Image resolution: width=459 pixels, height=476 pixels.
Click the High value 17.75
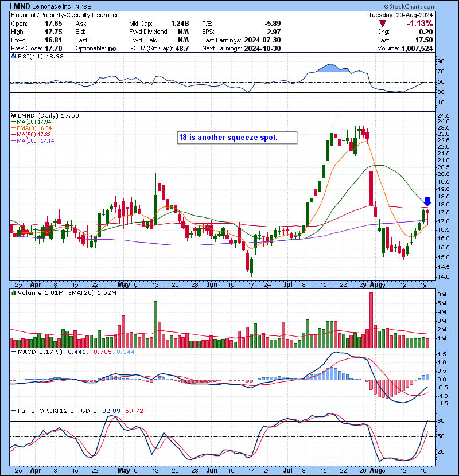53,32
